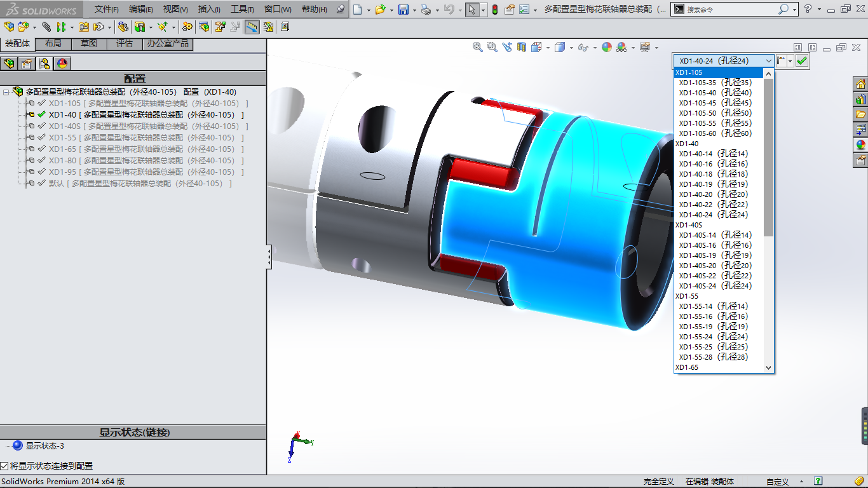Click the 自定义 status bar entry

coord(778,482)
